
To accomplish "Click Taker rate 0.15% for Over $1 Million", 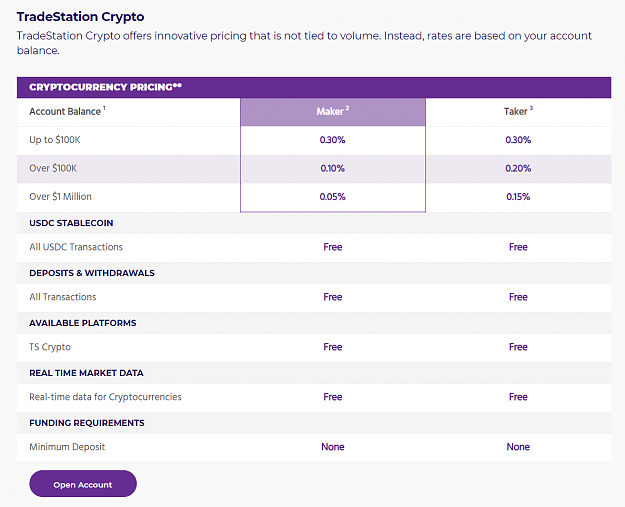I will (518, 197).
